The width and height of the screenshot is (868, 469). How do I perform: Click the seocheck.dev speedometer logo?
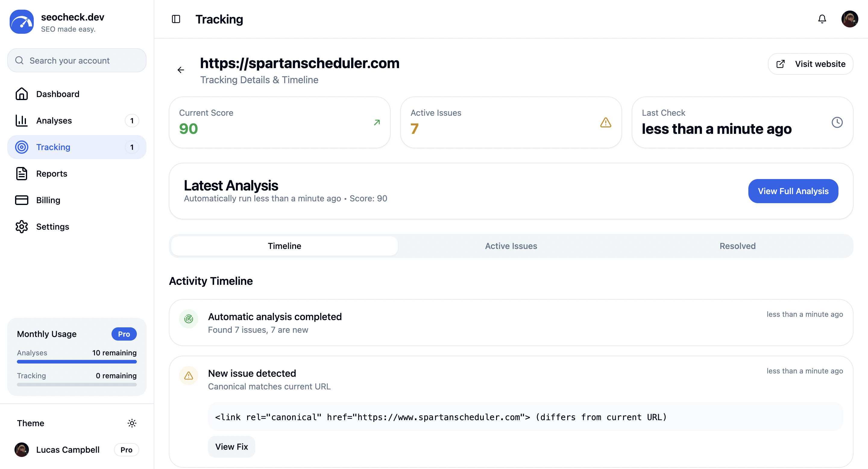(22, 22)
